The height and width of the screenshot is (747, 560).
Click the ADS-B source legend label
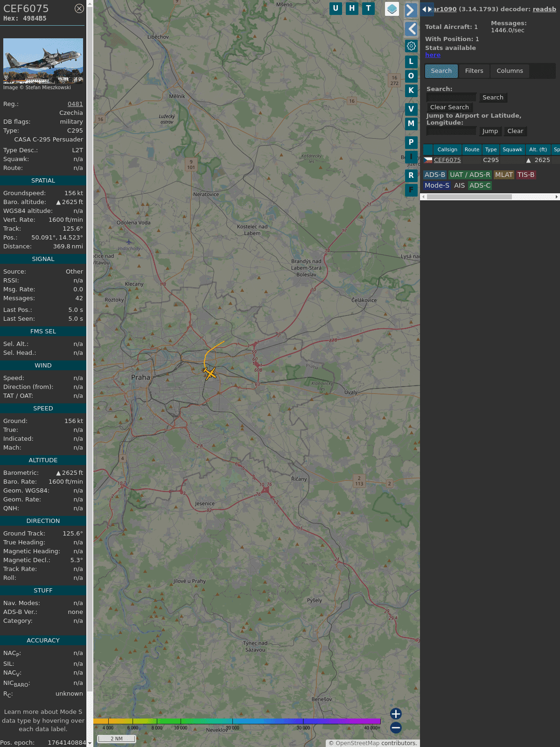[x=435, y=175]
